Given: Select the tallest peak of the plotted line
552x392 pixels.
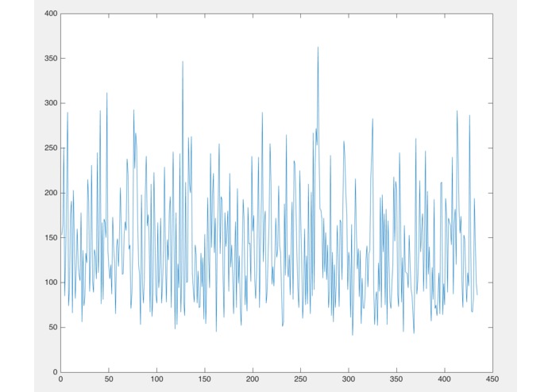Looking at the screenshot, I should [318, 47].
